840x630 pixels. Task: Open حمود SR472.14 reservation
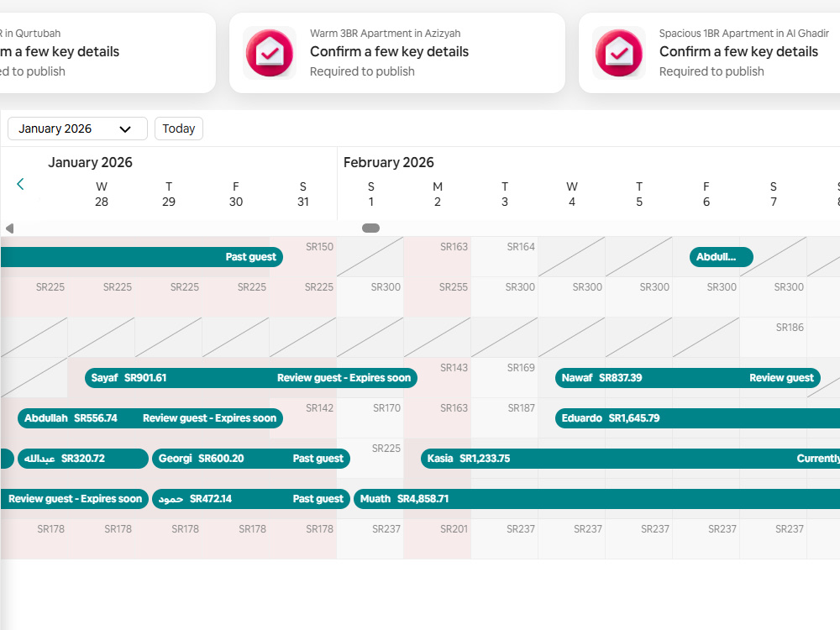(250, 499)
